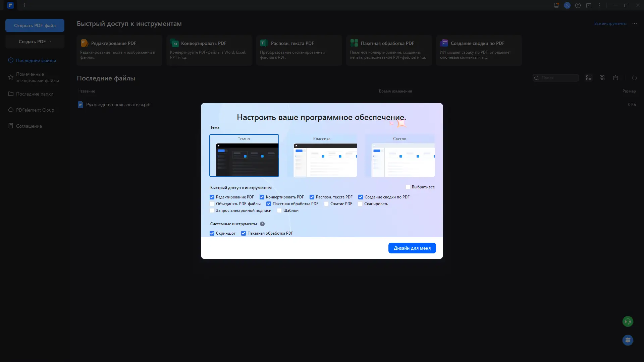Open the Создать PDF dropdown
644x362 pixels.
35,41
